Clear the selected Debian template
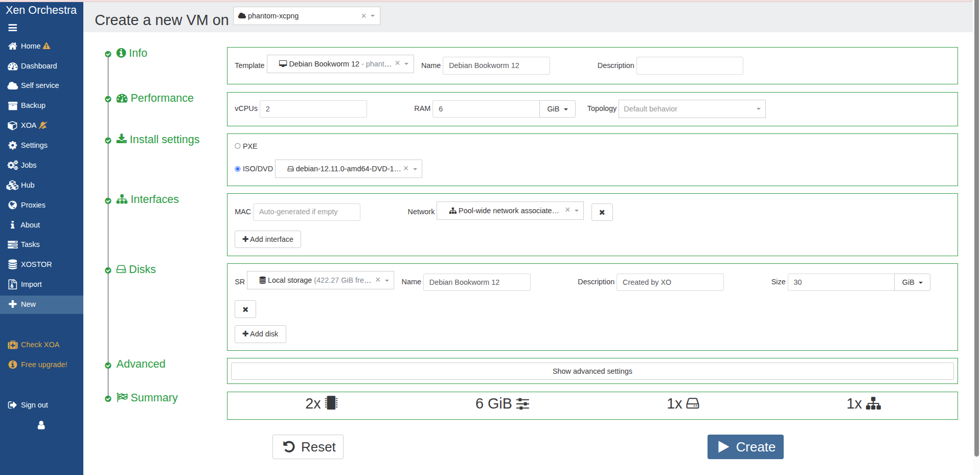Screen dimensions: 980x475 pos(397,63)
